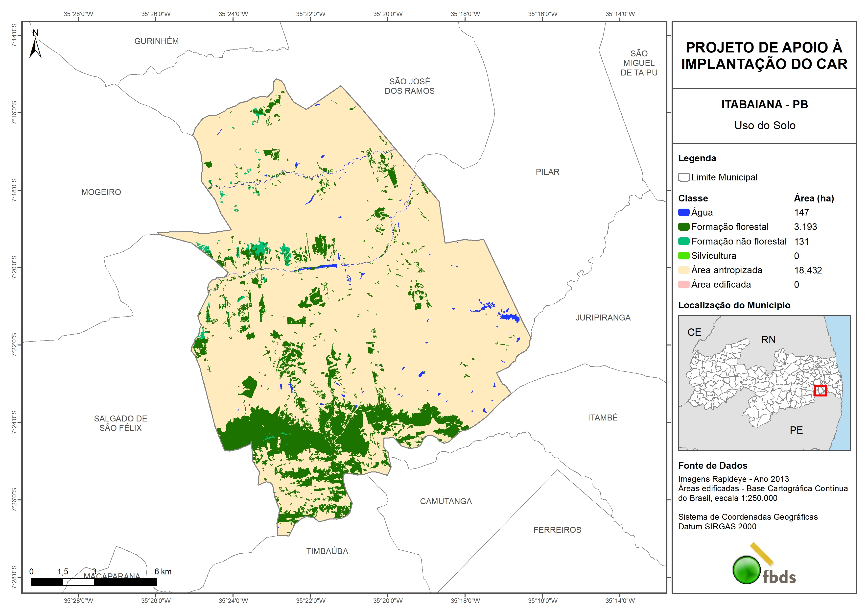Click the TIMBAÚBA municipality label
868x614 pixels.
[x=327, y=551]
